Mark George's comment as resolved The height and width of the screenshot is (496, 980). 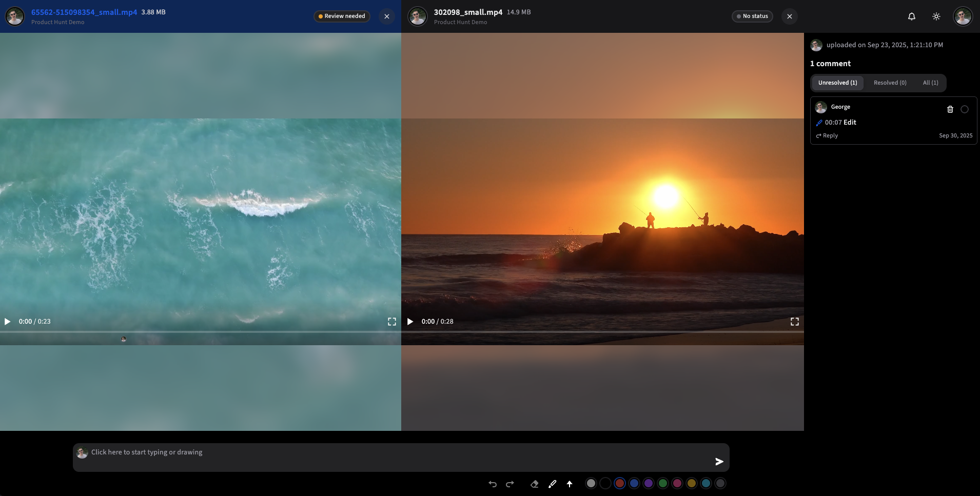pos(965,109)
